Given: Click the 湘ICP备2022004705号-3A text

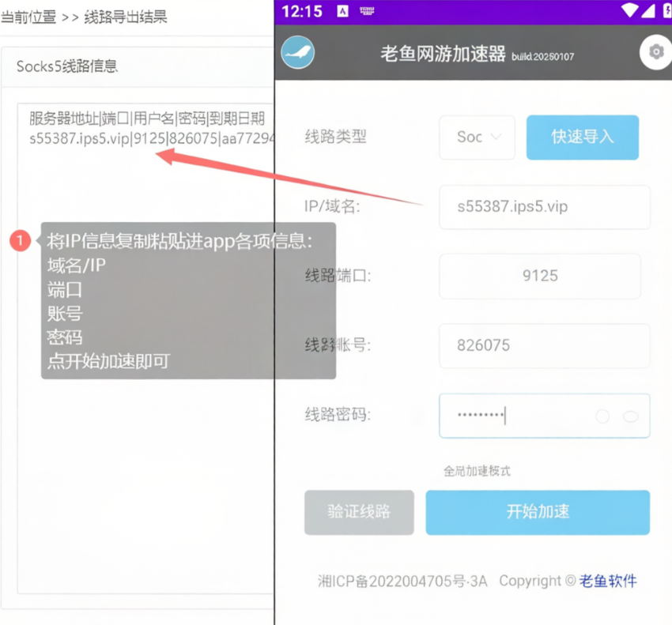Looking at the screenshot, I should 402,582.
